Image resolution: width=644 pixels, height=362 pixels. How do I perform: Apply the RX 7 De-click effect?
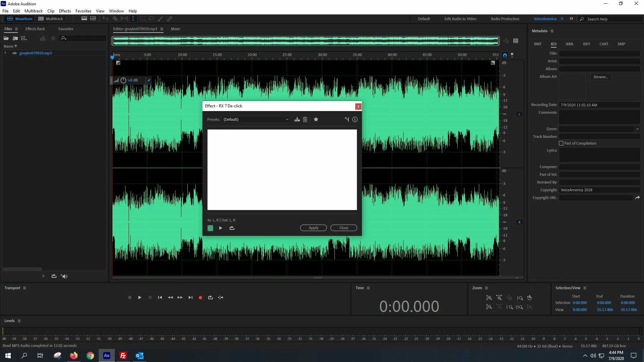[x=314, y=228]
